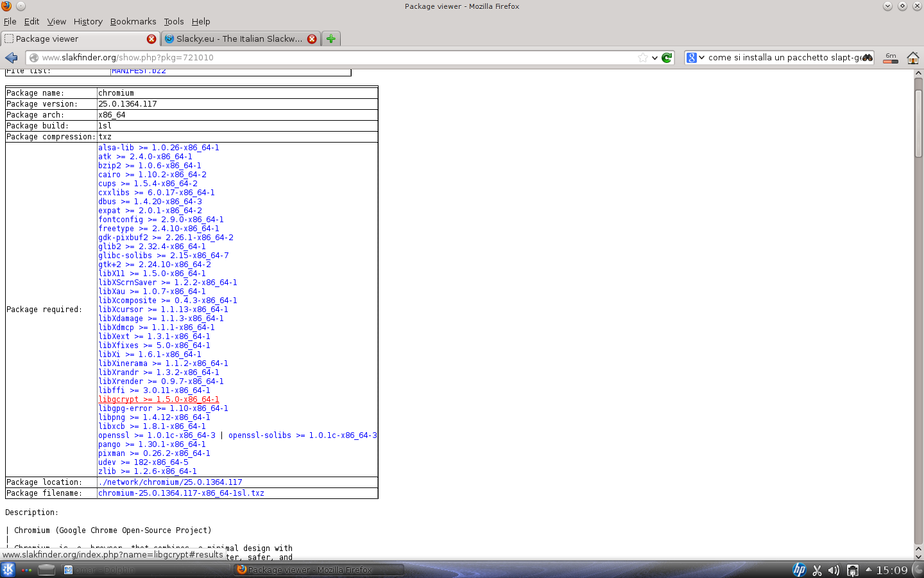Follow the zlib dependency link
Viewport: 924px width, 578px height.
[148, 471]
